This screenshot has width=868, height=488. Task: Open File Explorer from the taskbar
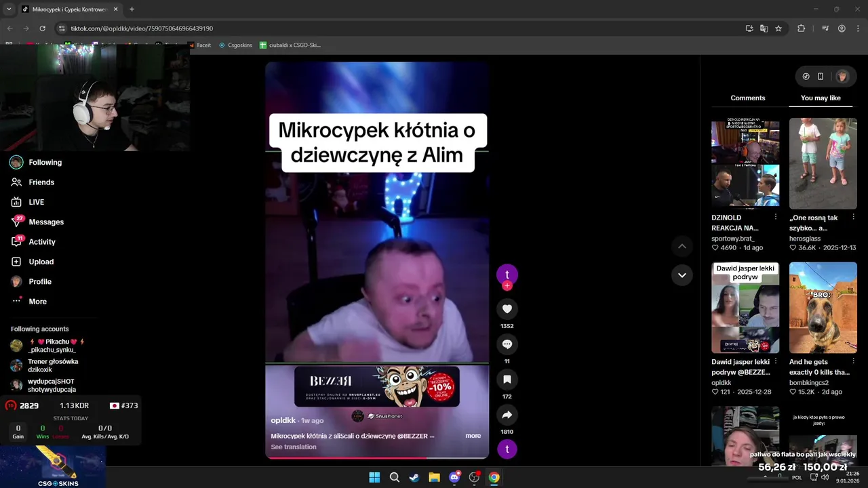pos(434,477)
